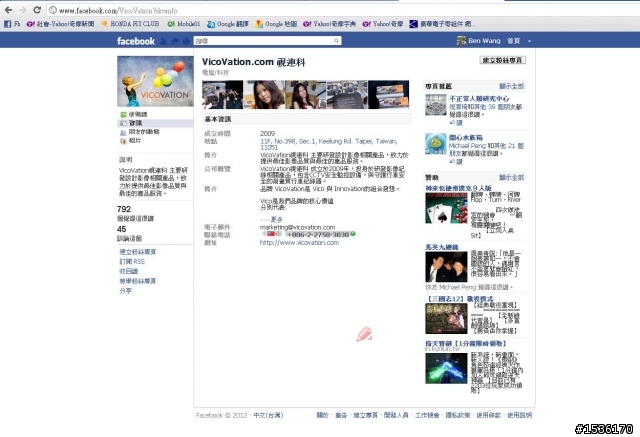Reload the page with the refresh icon
Viewport: 640px width, 437px height.
pos(37,10)
